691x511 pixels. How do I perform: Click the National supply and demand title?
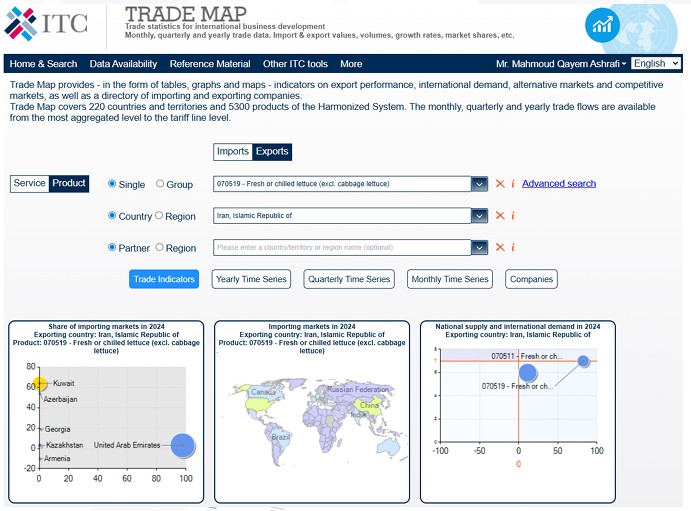[518, 326]
